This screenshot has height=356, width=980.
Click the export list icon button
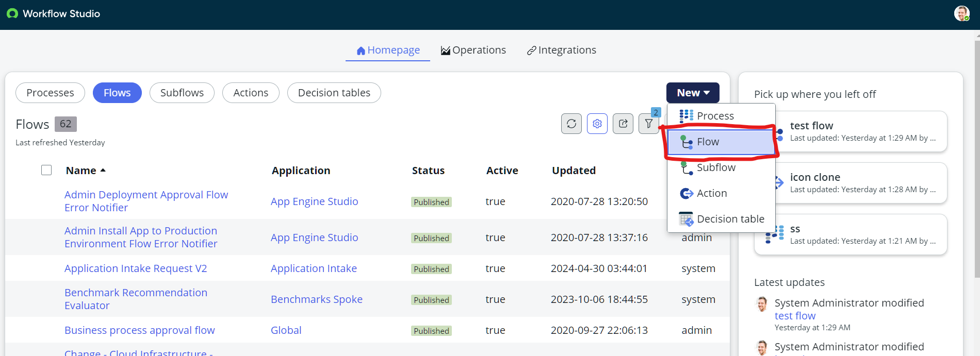pyautogui.click(x=623, y=124)
